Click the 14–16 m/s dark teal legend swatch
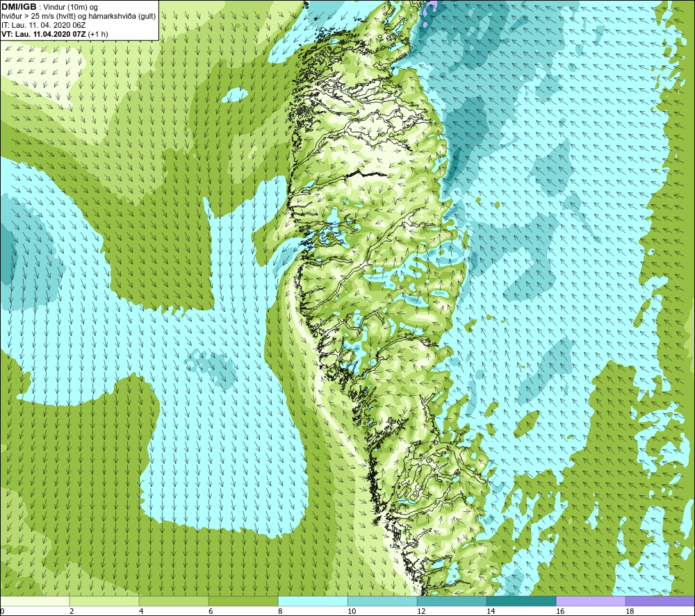The width and height of the screenshot is (695, 616). pos(521,601)
